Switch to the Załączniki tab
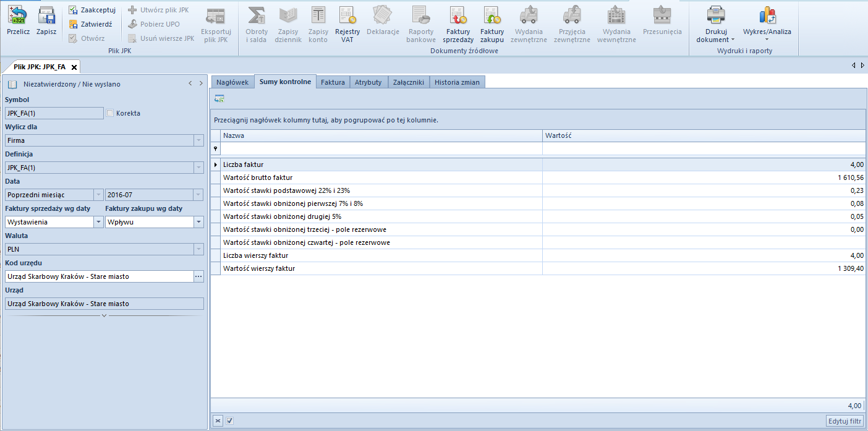This screenshot has height=431, width=868. click(408, 82)
